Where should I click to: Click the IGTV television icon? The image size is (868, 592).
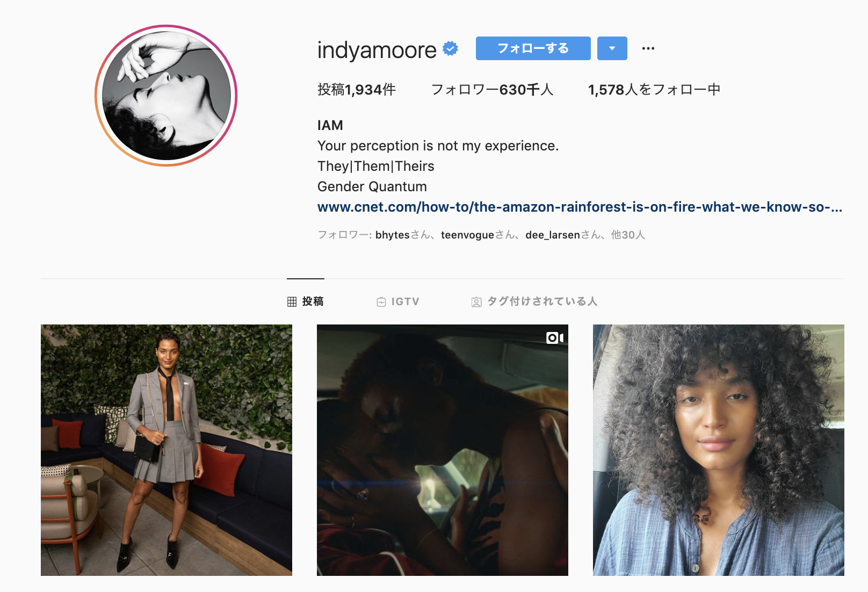tap(381, 302)
